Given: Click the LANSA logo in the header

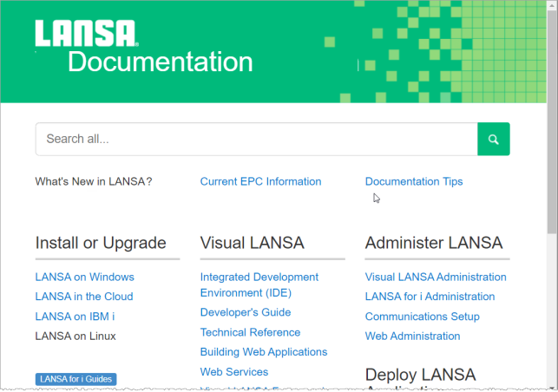Looking at the screenshot, I should pyautogui.click(x=86, y=34).
